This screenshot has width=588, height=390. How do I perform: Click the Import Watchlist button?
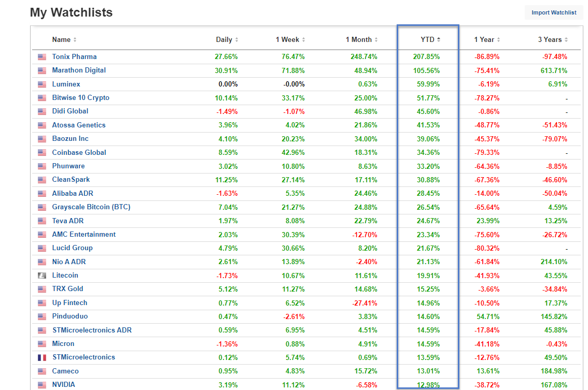point(553,12)
